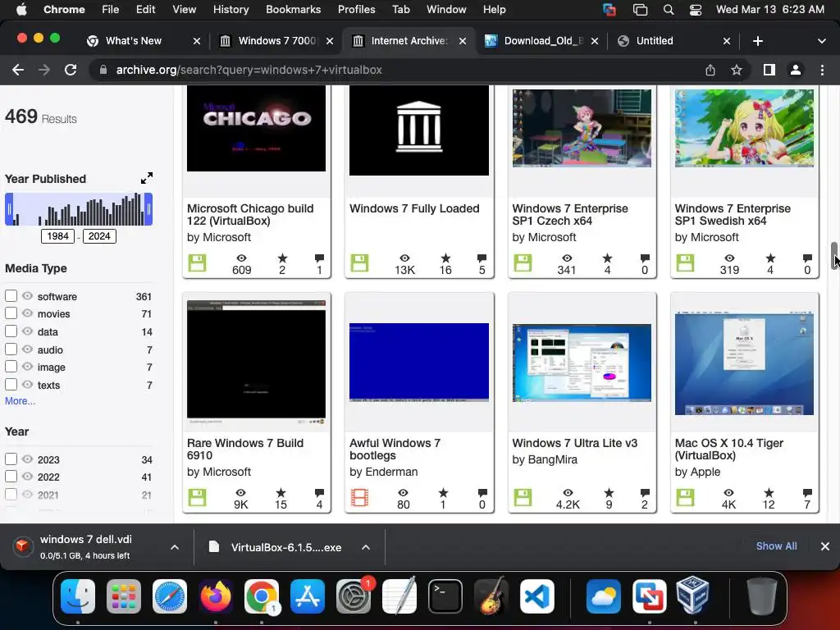Open Visual Studio Code from the dock
This screenshot has width=840, height=630.
(536, 596)
